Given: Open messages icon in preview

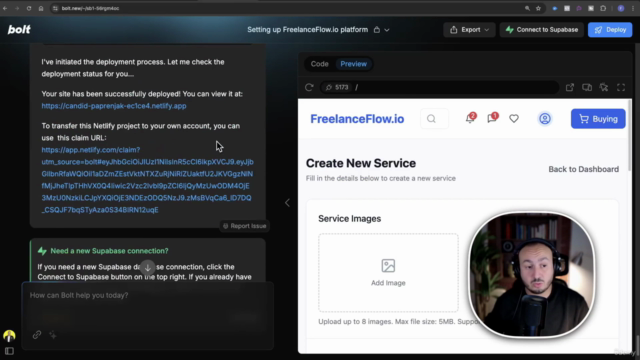Looking at the screenshot, I should (x=492, y=118).
